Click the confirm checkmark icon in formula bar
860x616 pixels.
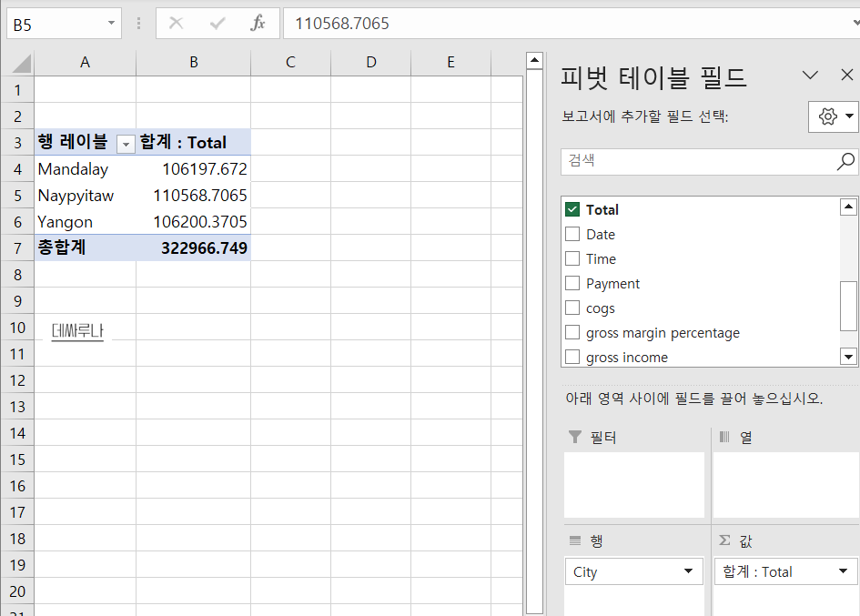(218, 23)
